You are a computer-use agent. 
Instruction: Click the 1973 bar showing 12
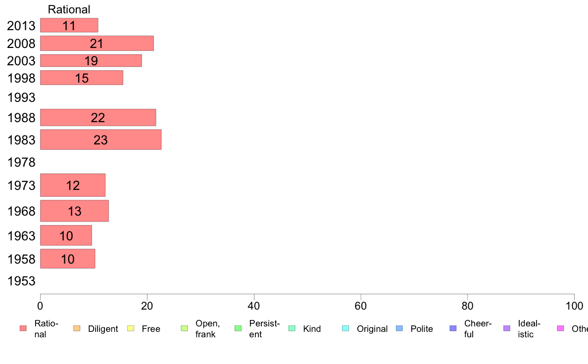[x=73, y=185]
